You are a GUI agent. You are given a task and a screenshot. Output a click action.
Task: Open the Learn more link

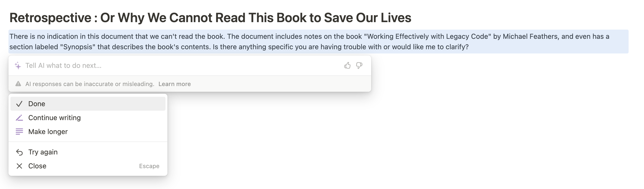tap(175, 84)
